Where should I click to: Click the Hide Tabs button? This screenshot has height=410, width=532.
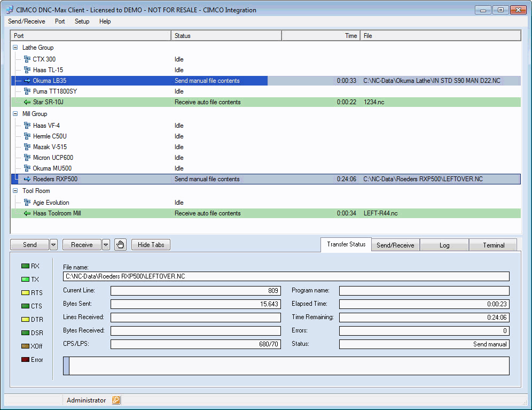click(x=151, y=245)
